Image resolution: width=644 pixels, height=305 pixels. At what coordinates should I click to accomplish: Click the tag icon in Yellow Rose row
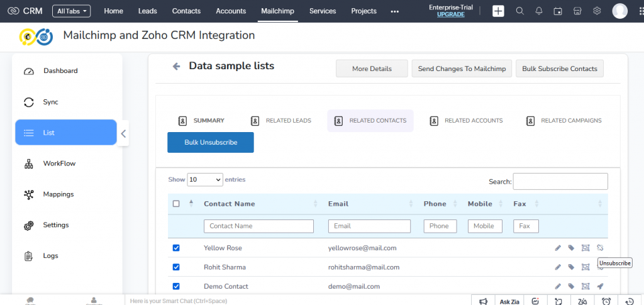coord(571,248)
